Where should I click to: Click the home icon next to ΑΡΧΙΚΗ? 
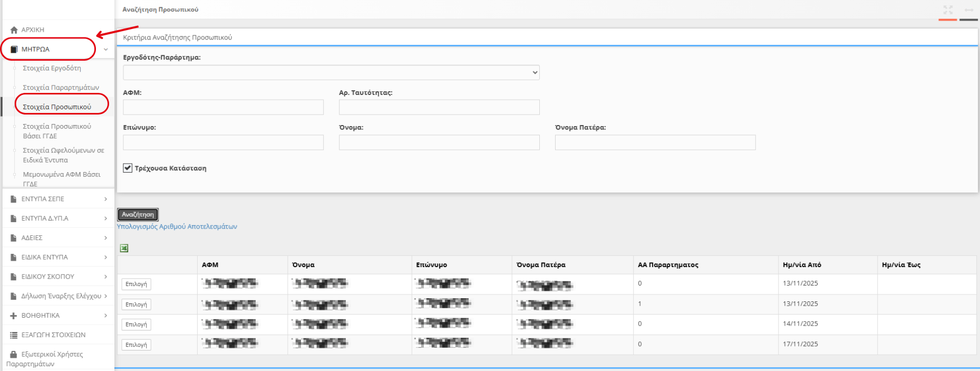pos(14,30)
